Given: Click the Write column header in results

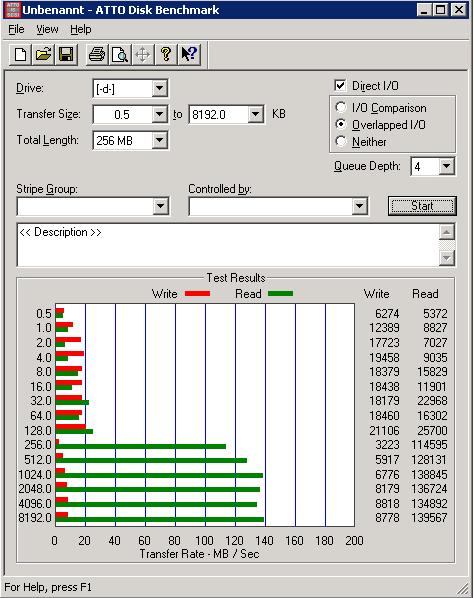Looking at the screenshot, I should (x=377, y=294).
